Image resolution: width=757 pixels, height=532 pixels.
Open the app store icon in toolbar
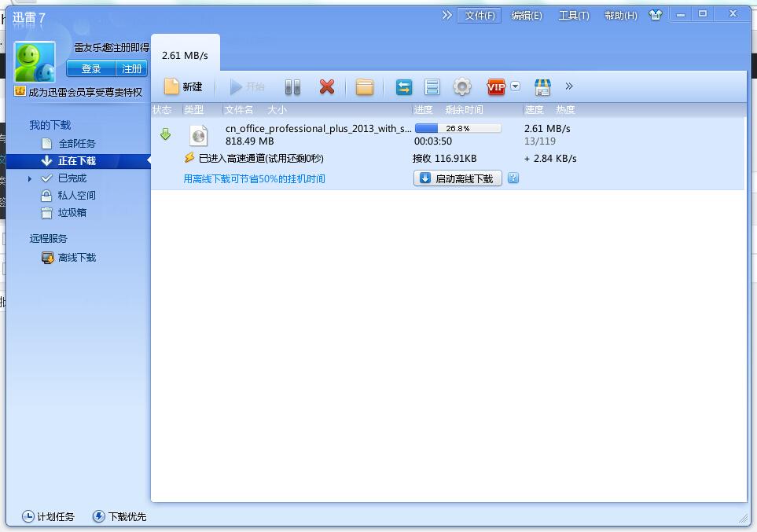(542, 87)
